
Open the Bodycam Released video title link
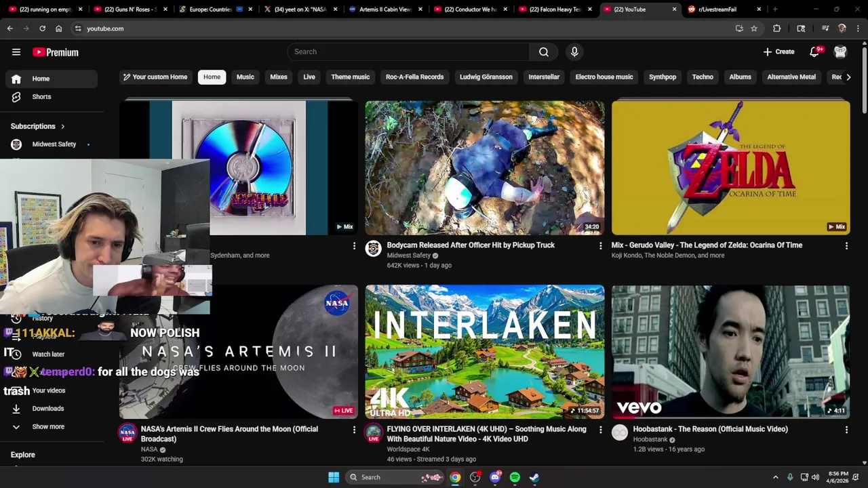[x=471, y=245]
